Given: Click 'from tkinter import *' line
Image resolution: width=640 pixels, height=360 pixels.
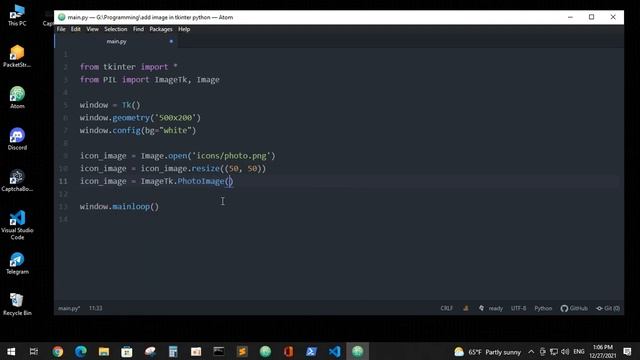Looking at the screenshot, I should click(x=129, y=67).
